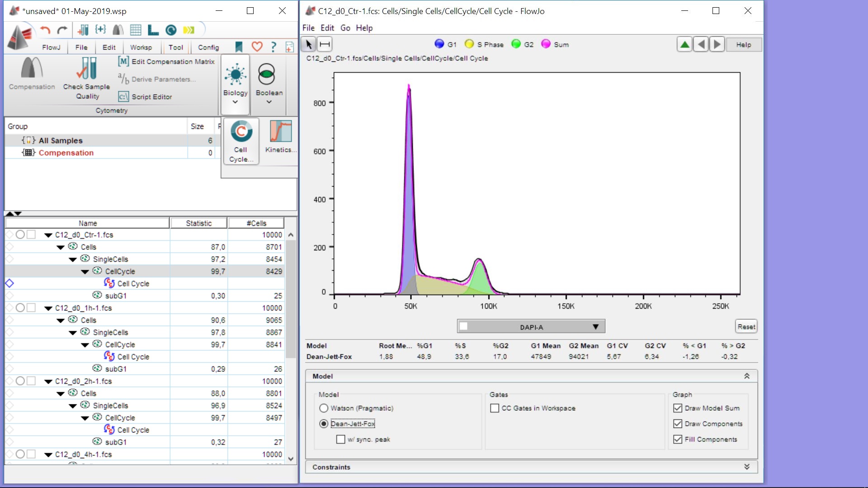Click the layout editor ruler icon
Image resolution: width=868 pixels, height=488 pixels.
[x=153, y=30]
